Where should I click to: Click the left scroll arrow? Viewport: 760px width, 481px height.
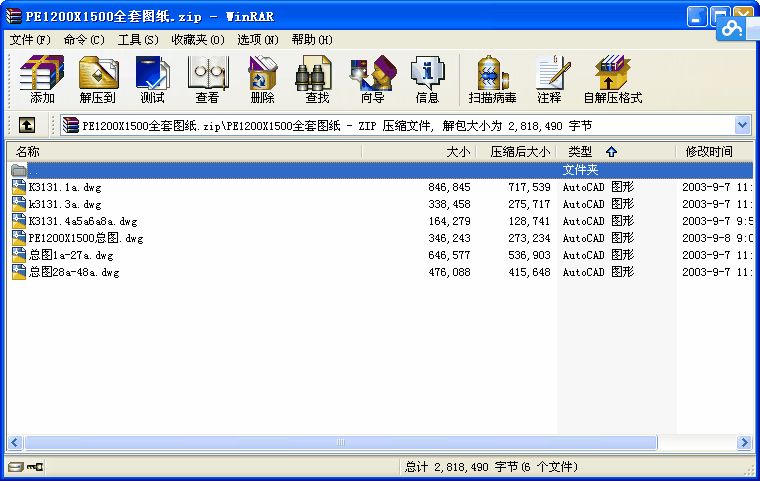tap(15, 442)
